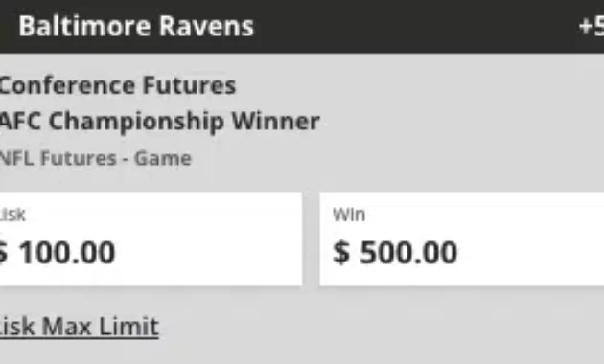Screen dimensions: 604x364
Task: Select the Baltimore Ravens selection title
Action: (136, 26)
